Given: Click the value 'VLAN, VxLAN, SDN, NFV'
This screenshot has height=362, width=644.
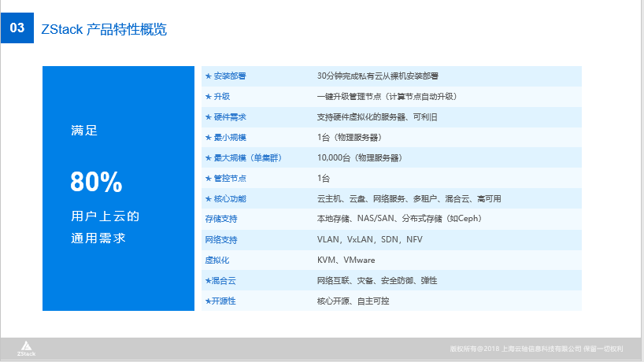Looking at the screenshot, I should [x=370, y=240].
